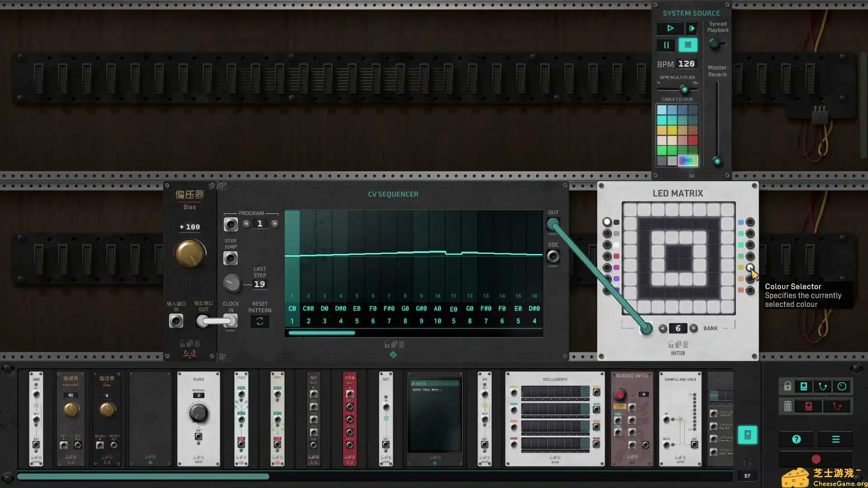Screen dimensions: 868x488
Task: Open the hamburger menu icon
Action: (835, 439)
